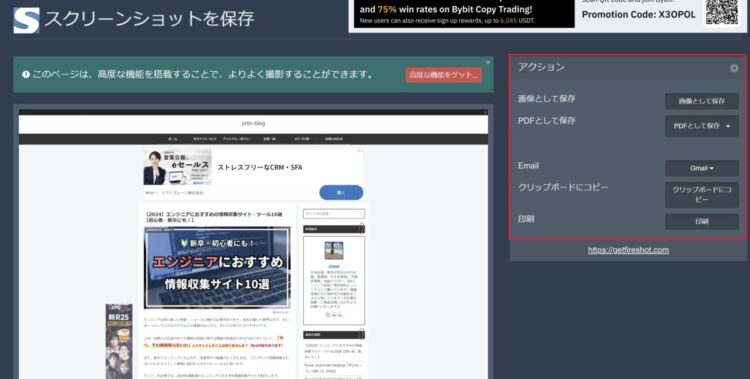
Task: Open action settings with the gear icon
Action: point(734,68)
